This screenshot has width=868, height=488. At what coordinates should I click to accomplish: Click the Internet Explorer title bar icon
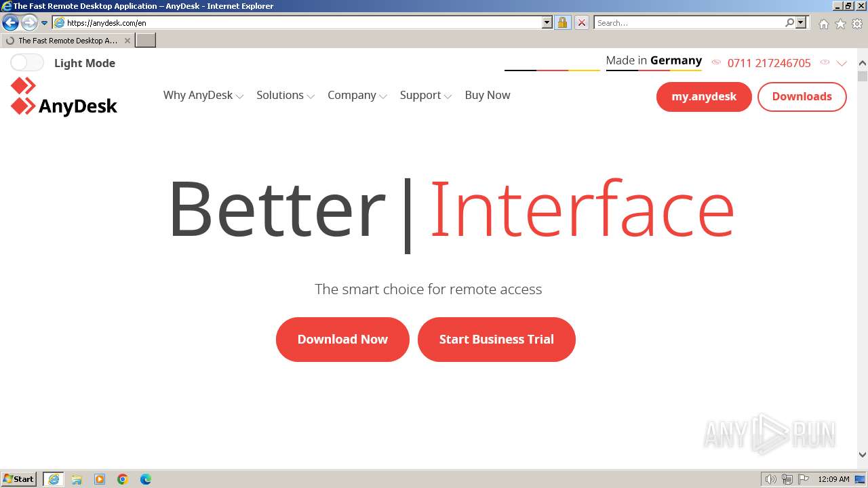[7, 6]
